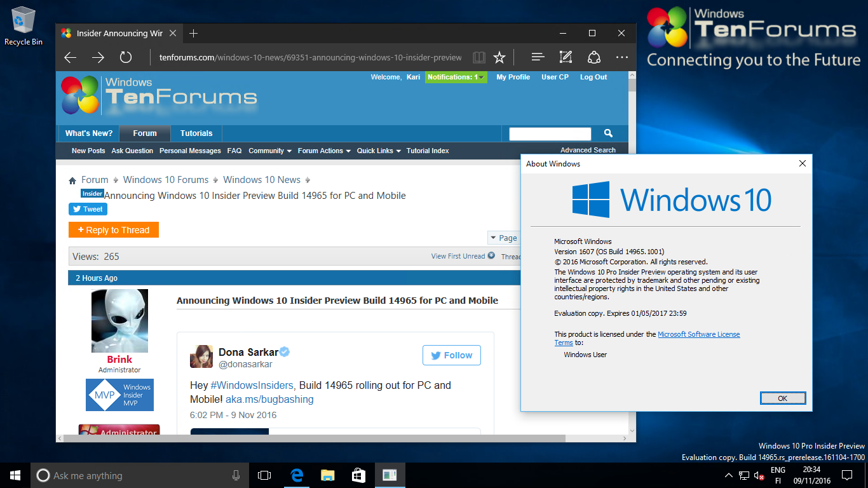
Task: Click the Home icon in breadcrumb
Action: [73, 180]
